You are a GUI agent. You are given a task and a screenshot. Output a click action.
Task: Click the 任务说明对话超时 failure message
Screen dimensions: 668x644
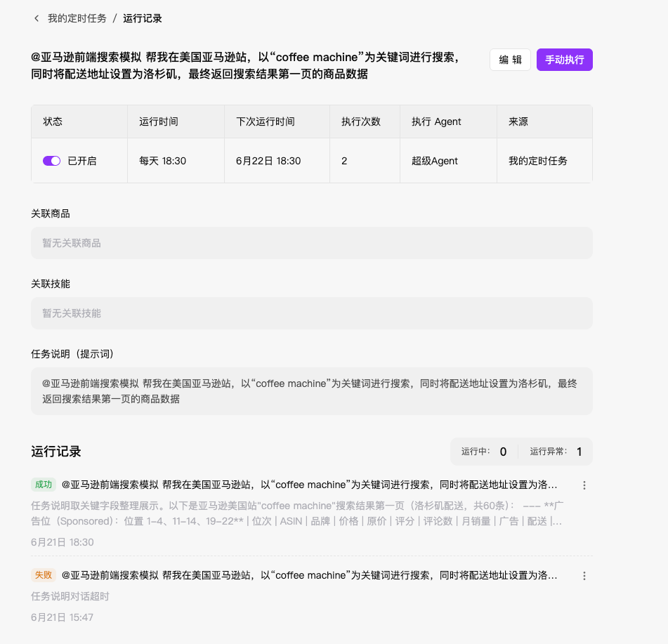click(x=70, y=596)
